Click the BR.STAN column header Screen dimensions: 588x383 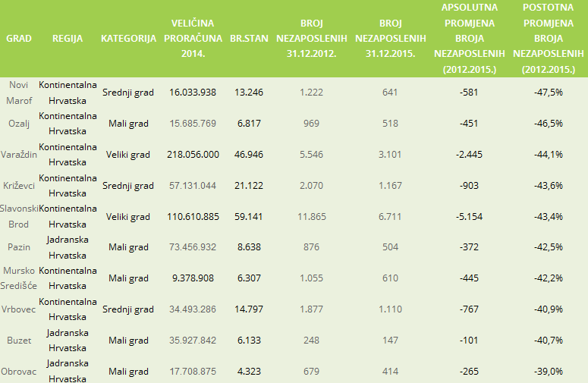pyautogui.click(x=249, y=38)
